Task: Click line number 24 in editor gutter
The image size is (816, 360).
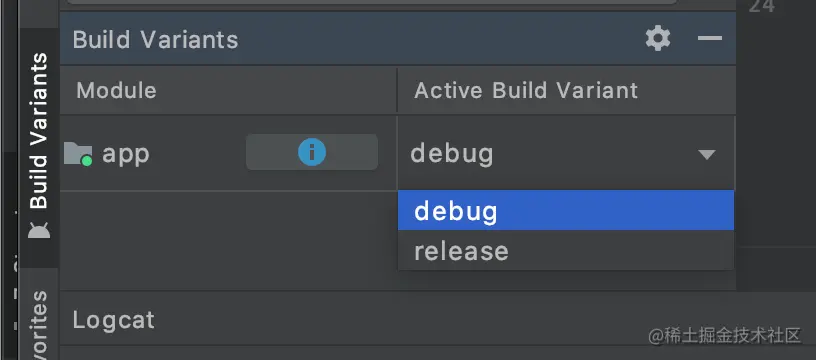Action: coord(761,6)
